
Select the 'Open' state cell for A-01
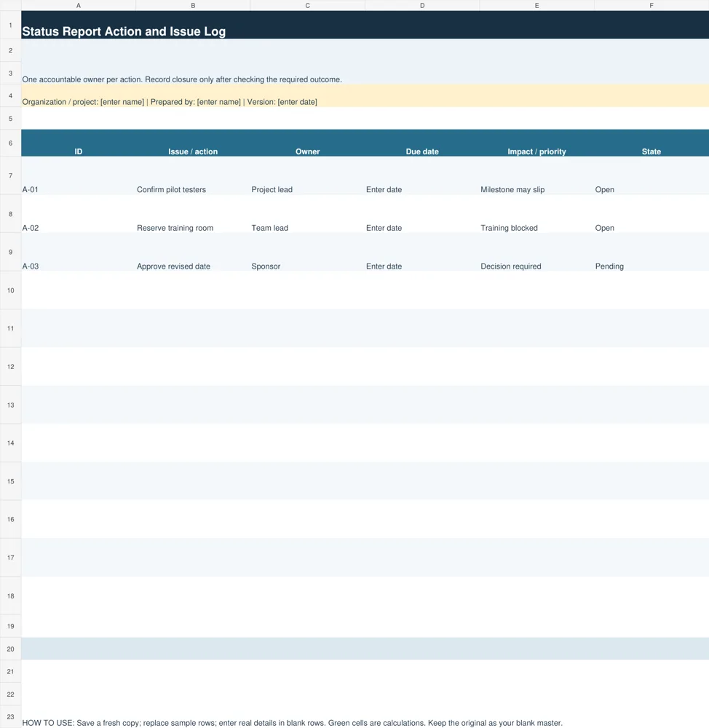click(651, 175)
